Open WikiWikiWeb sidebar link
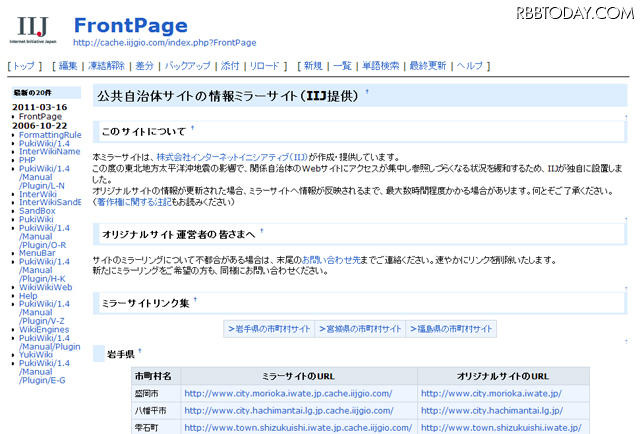Image resolution: width=640 pixels, height=434 pixels. pyautogui.click(x=45, y=287)
